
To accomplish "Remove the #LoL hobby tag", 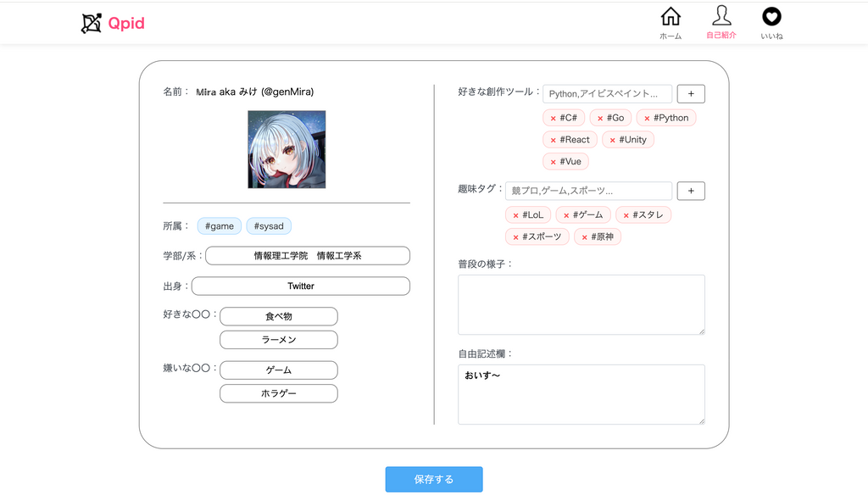I will pyautogui.click(x=515, y=215).
